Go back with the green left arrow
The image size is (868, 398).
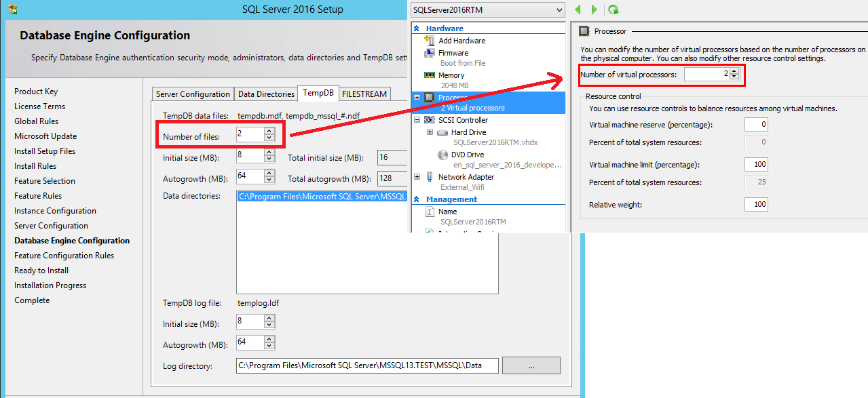578,9
